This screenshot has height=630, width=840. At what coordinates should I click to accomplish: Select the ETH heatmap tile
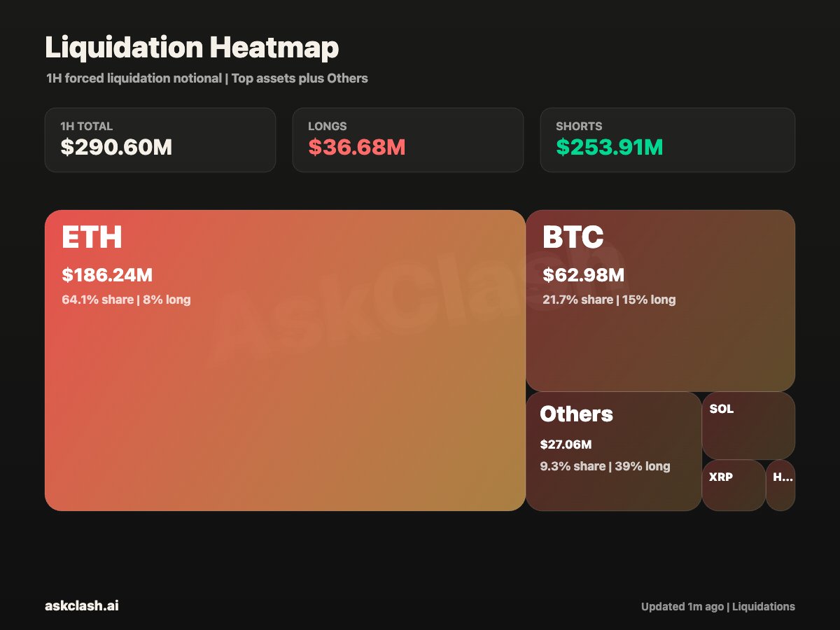(285, 360)
